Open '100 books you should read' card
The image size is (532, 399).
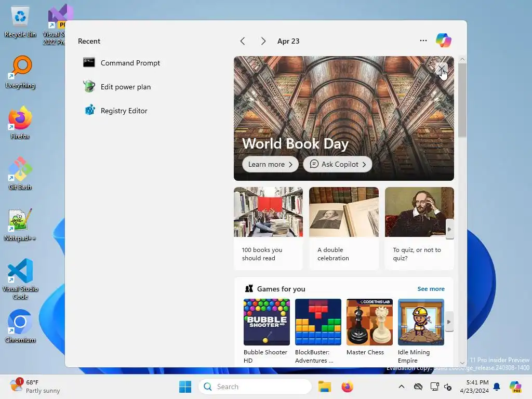pos(268,229)
